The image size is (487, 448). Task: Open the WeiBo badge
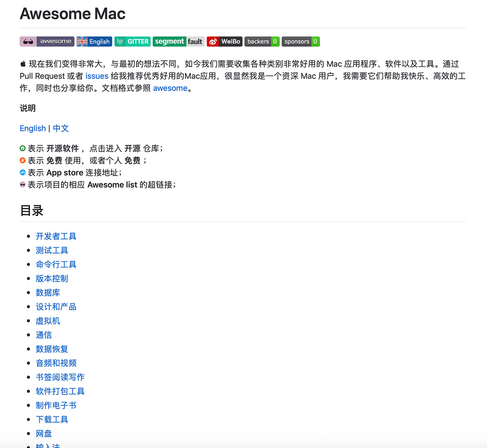224,41
